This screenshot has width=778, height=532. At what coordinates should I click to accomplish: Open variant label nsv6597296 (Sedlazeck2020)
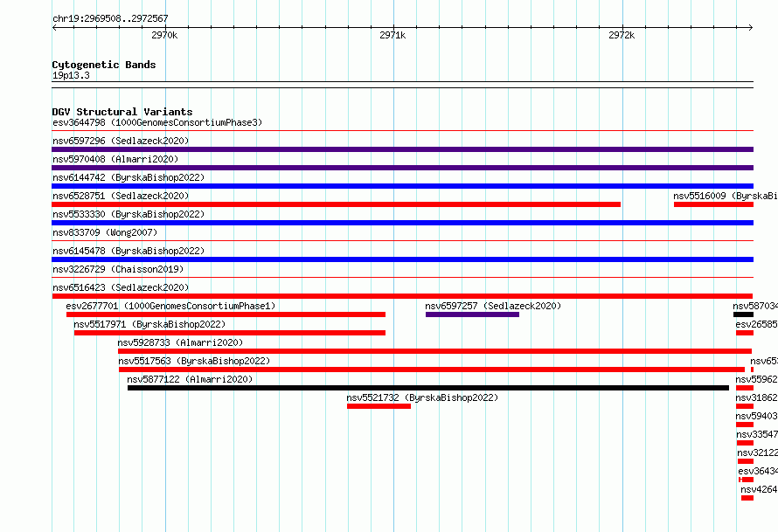pyautogui.click(x=121, y=141)
